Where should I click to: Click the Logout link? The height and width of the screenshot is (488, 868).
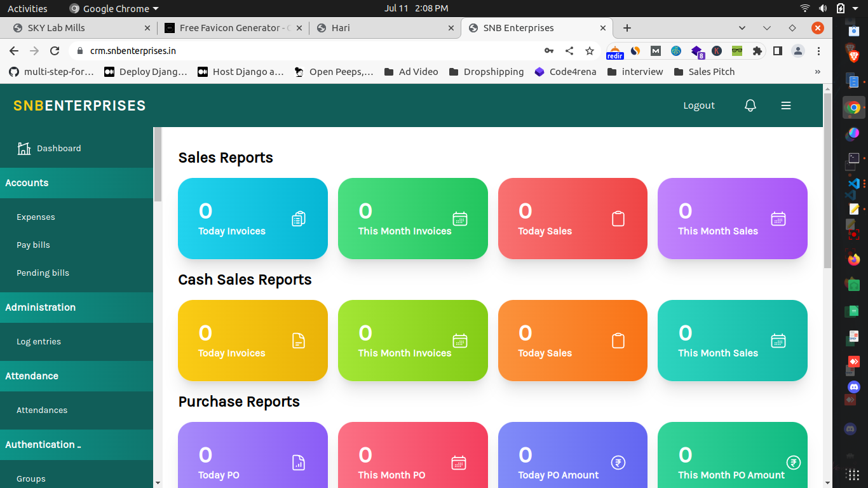pyautogui.click(x=699, y=105)
